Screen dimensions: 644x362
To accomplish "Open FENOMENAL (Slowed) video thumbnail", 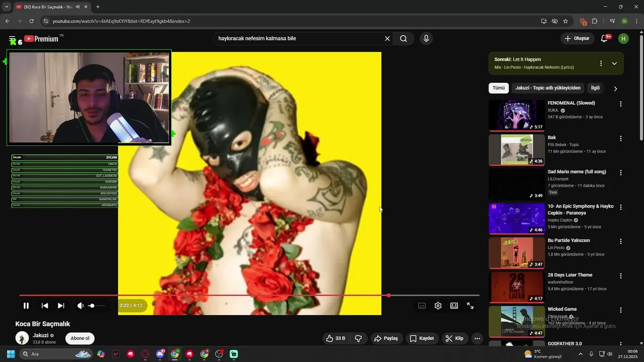I will point(517,115).
